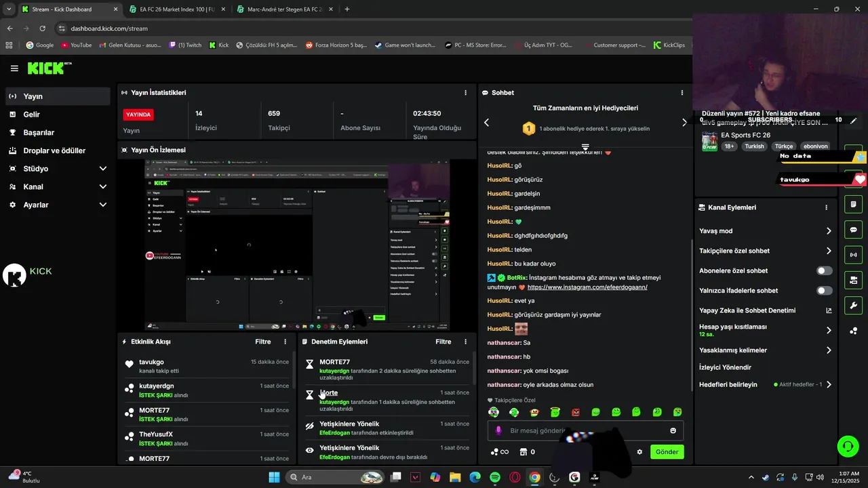This screenshot has width=868, height=488.
Task: Open the Windows taskbar search box
Action: (336, 477)
